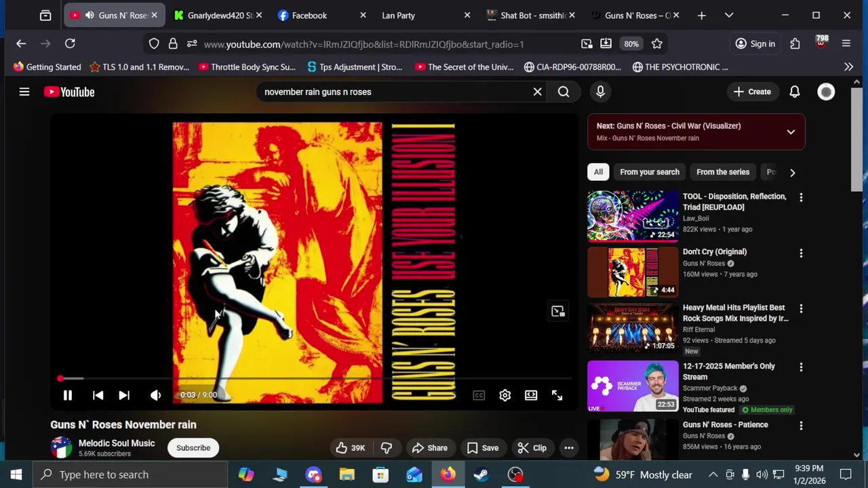Open YouTube account avatar menu
Image resolution: width=868 pixels, height=488 pixels.
pyautogui.click(x=826, y=91)
